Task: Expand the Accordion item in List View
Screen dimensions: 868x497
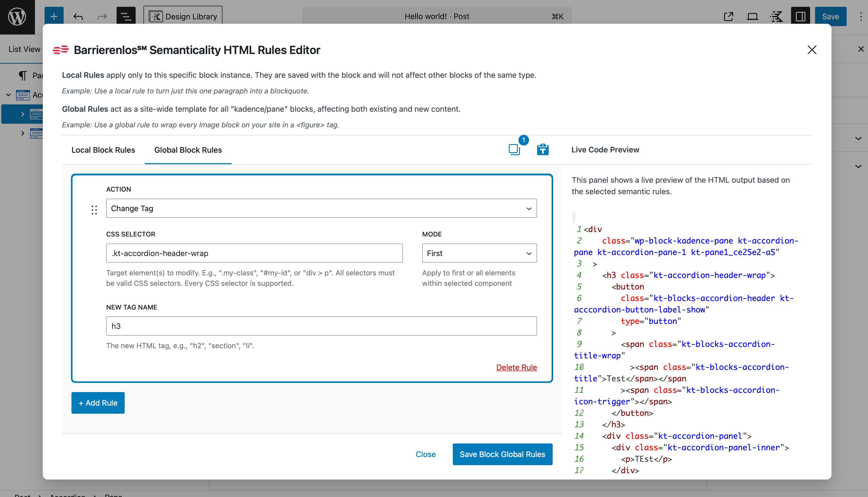Action: click(x=8, y=94)
